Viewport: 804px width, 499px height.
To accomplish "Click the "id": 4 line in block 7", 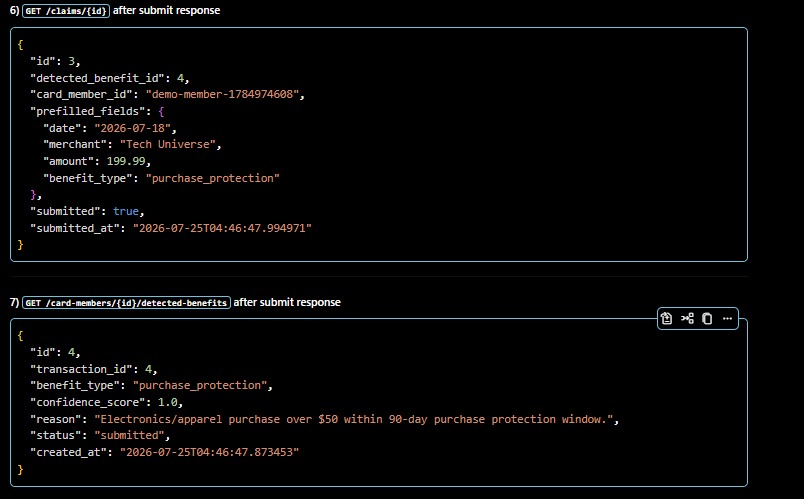I will [55, 352].
